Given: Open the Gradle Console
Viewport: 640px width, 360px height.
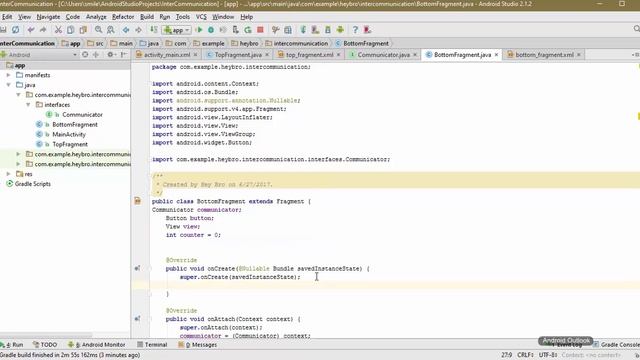Looking at the screenshot, I should pyautogui.click(x=616, y=345).
